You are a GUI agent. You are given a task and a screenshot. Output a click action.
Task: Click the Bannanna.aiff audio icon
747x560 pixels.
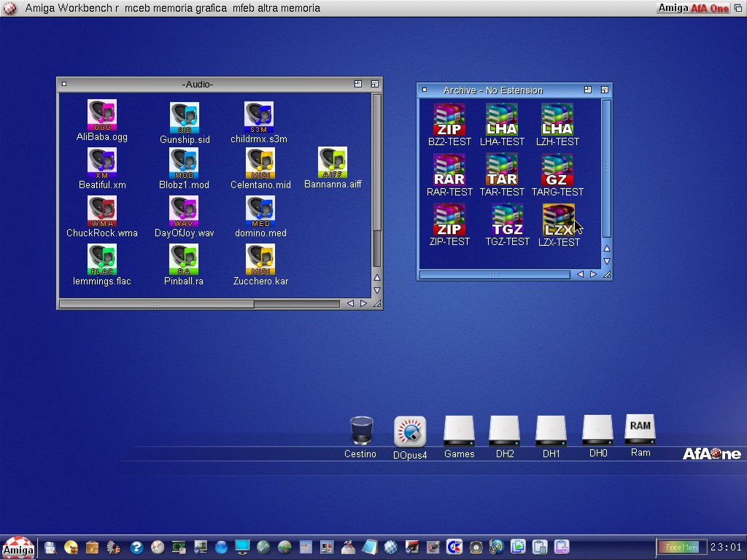tap(333, 163)
